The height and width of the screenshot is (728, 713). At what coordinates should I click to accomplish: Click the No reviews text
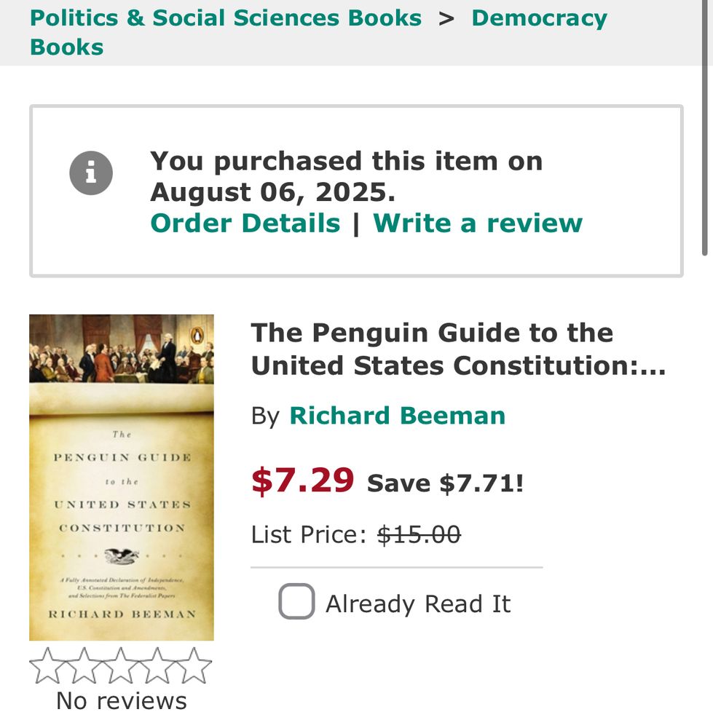point(122,700)
